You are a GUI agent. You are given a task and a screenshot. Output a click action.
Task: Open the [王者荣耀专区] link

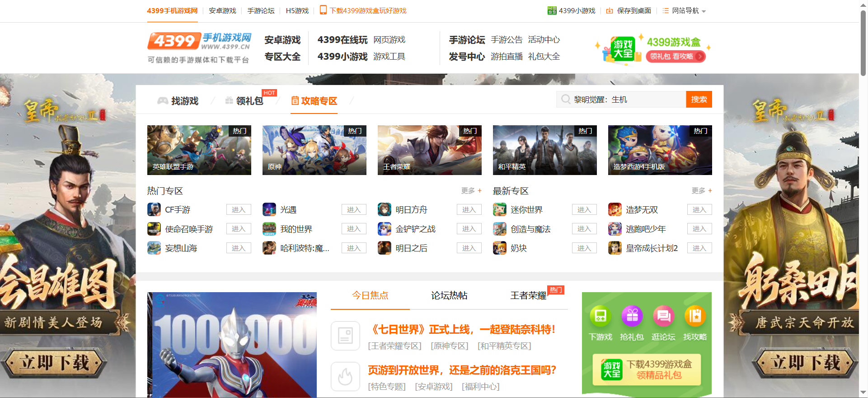[x=394, y=346]
